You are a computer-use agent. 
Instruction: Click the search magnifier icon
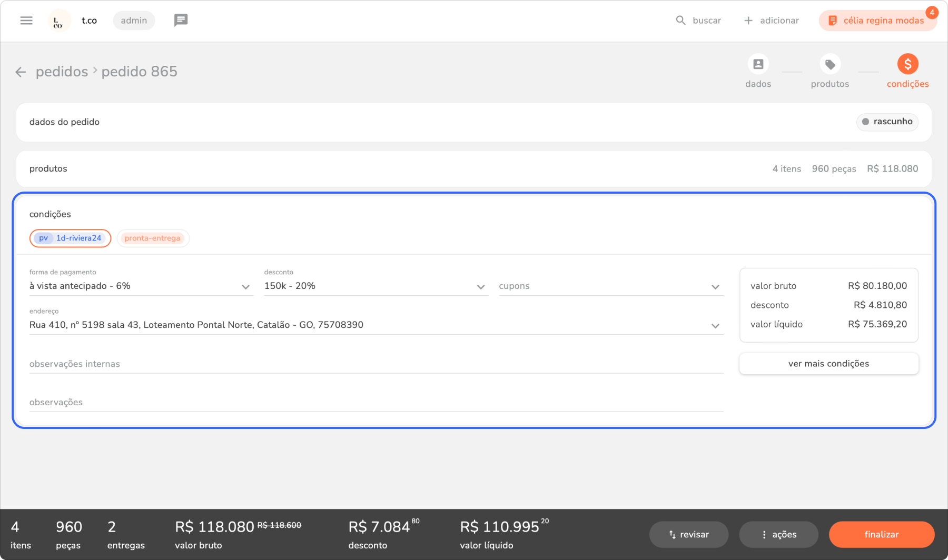[680, 21]
